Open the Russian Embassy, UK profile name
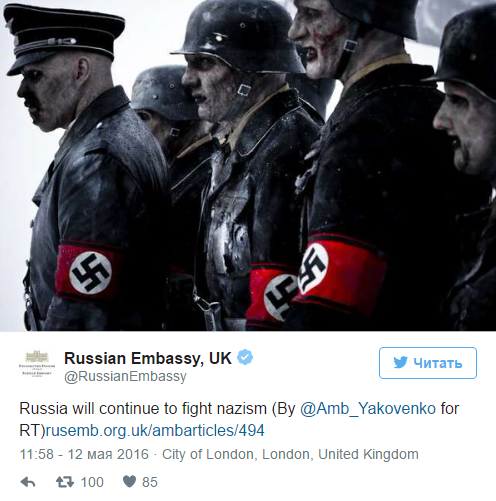This screenshot has width=496, height=501. coord(148,358)
